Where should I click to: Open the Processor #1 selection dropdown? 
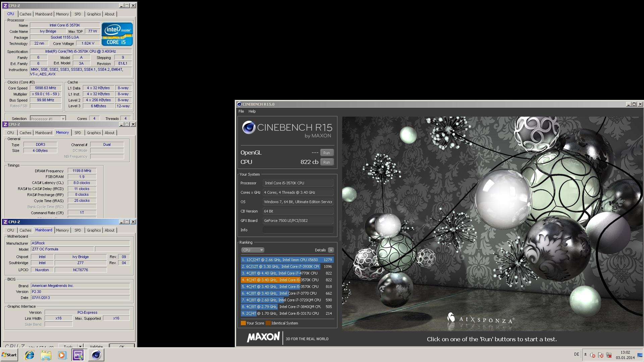coord(48,119)
